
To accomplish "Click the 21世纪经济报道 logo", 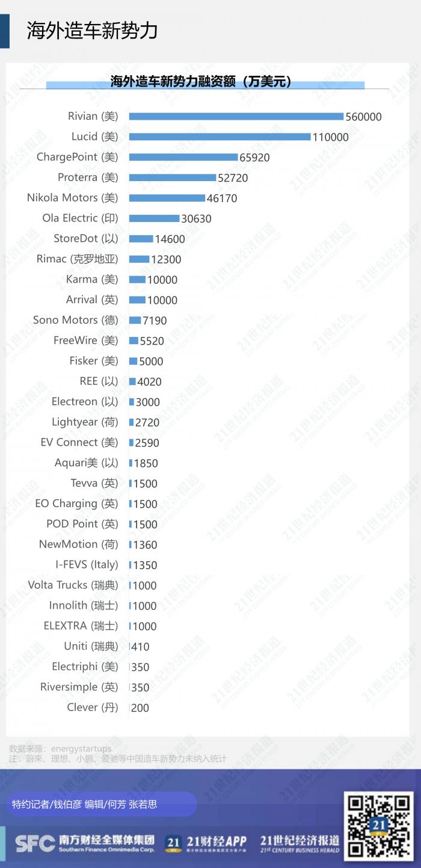I will tap(300, 843).
